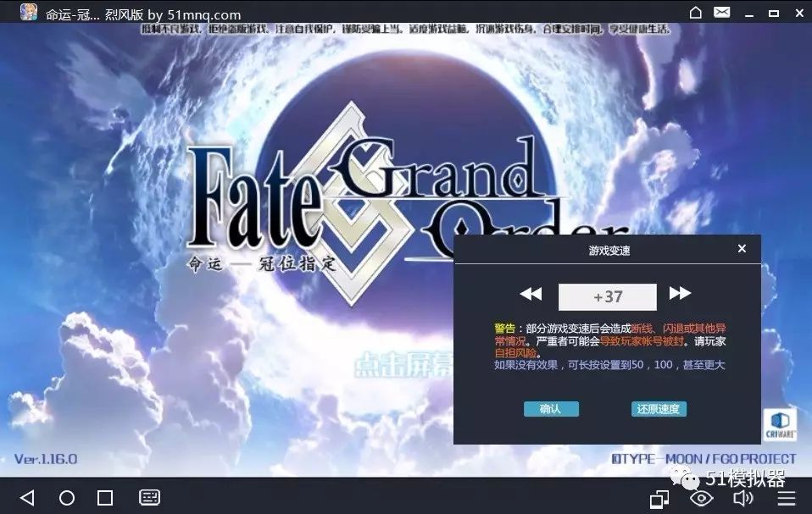Viewport: 812px width, 514px height.
Task: Confirm speed with the 确认 button
Action: [x=551, y=409]
